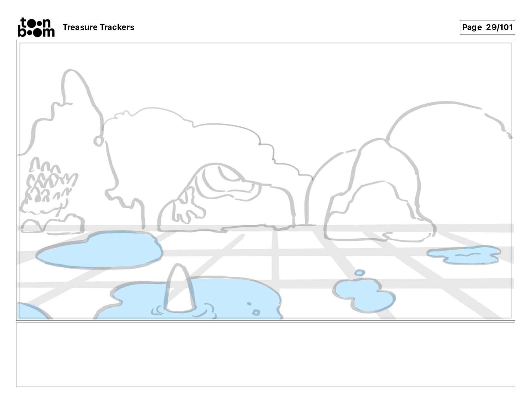Click the large blue puddle at upper left
This screenshot has width=532, height=411.
point(99,250)
